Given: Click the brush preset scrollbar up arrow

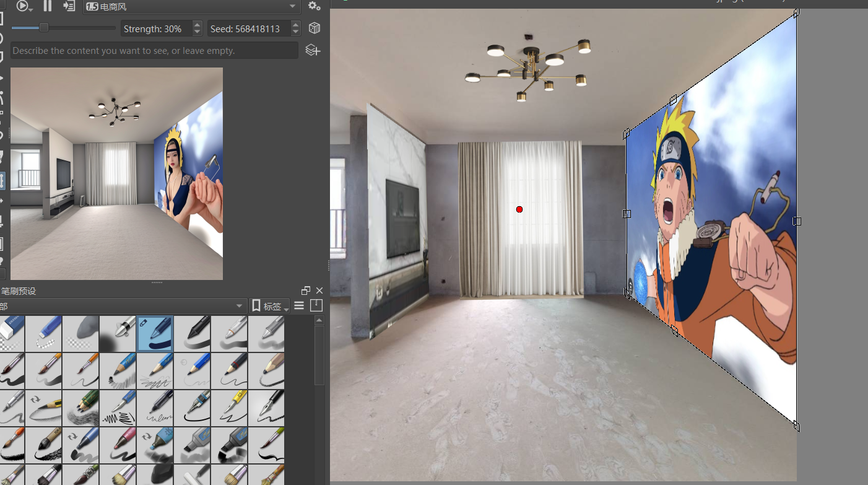Looking at the screenshot, I should pos(319,321).
